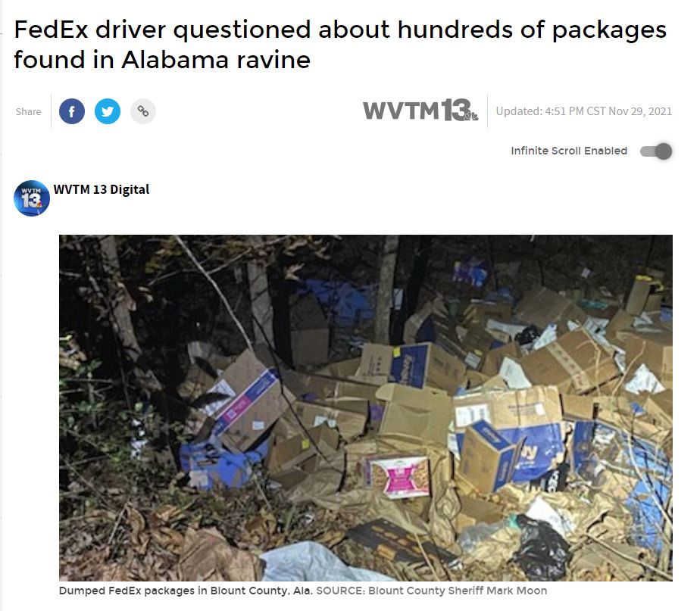The height and width of the screenshot is (611, 700).
Task: Click the SOURCE credit for Sheriff Mark Moon
Action: coord(432,591)
